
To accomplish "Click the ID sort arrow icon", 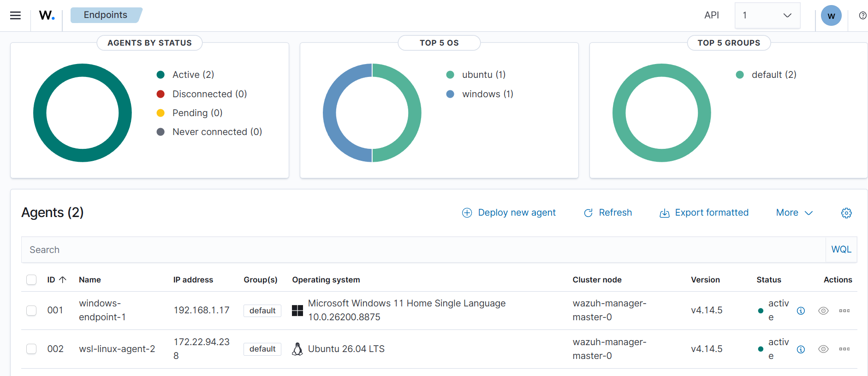I will coord(63,280).
